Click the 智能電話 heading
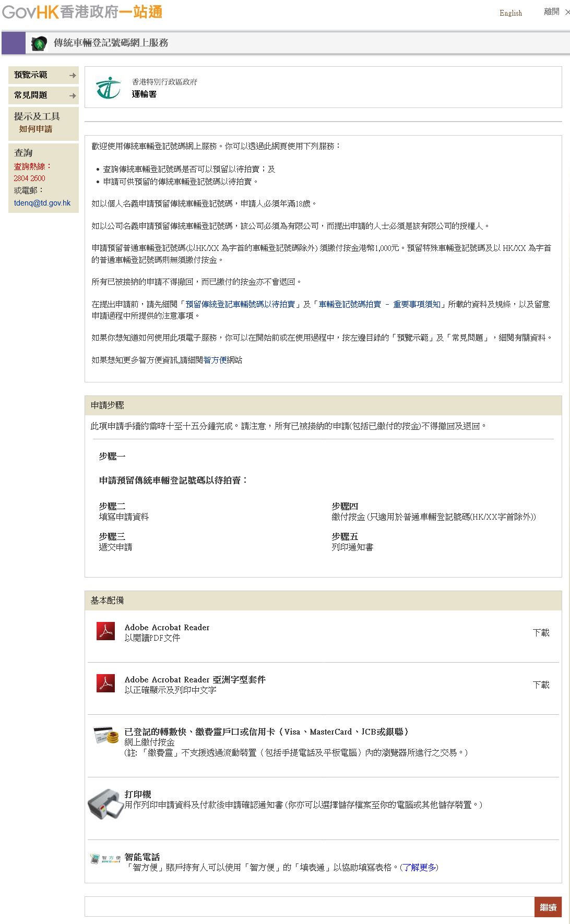Image resolution: width=570 pixels, height=924 pixels. point(142,857)
